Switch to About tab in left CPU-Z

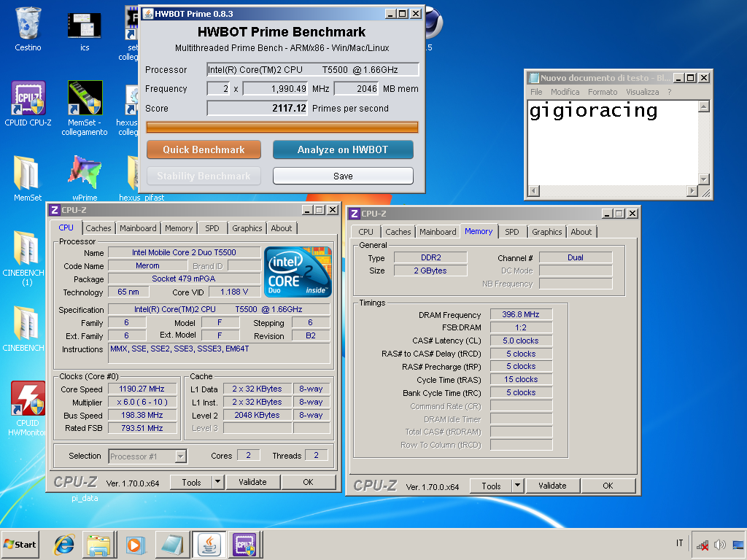pyautogui.click(x=281, y=228)
